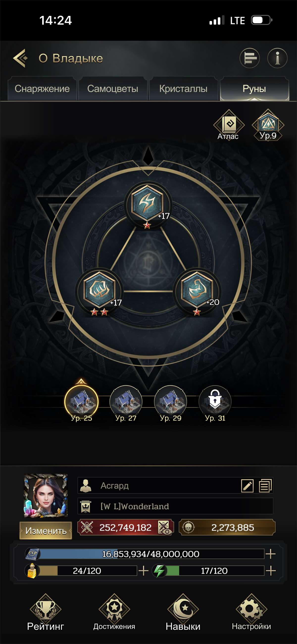This screenshot has height=644, width=297.
Task: Tap the rune level Ур.9 emblem
Action: pos(268,125)
